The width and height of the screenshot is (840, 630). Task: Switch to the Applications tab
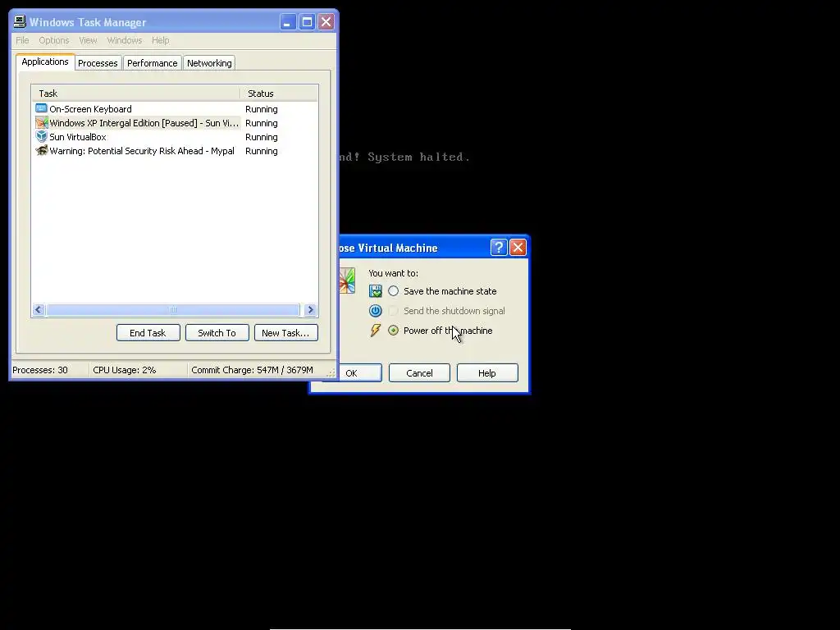tap(45, 62)
